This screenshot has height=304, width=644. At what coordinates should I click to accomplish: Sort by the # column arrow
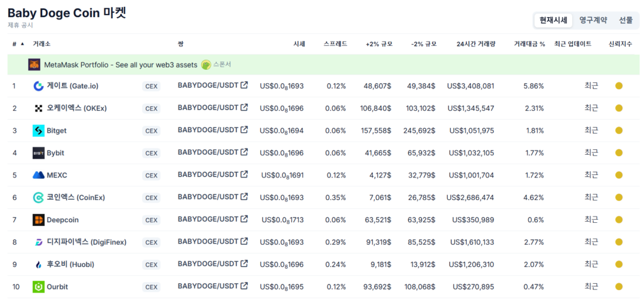pos(22,43)
